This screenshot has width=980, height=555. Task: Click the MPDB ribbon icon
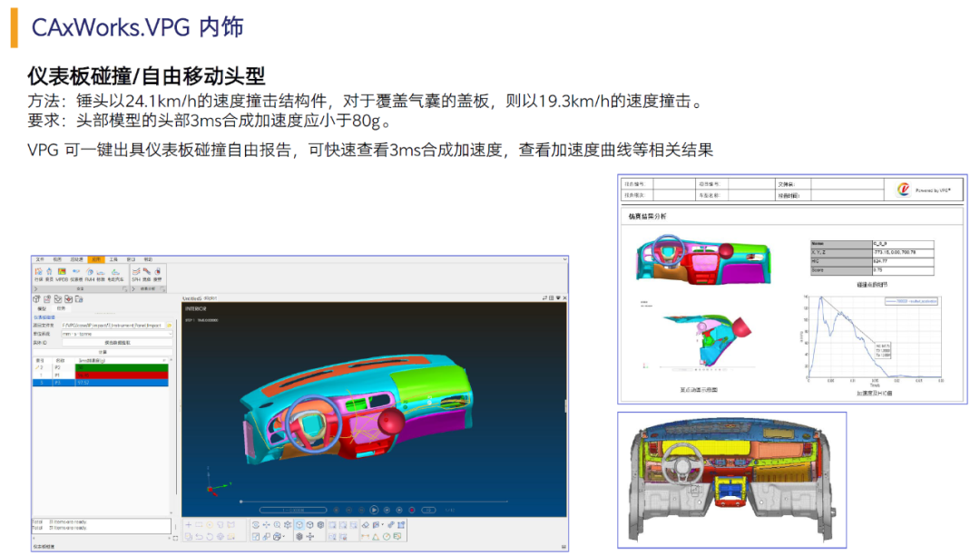(62, 276)
